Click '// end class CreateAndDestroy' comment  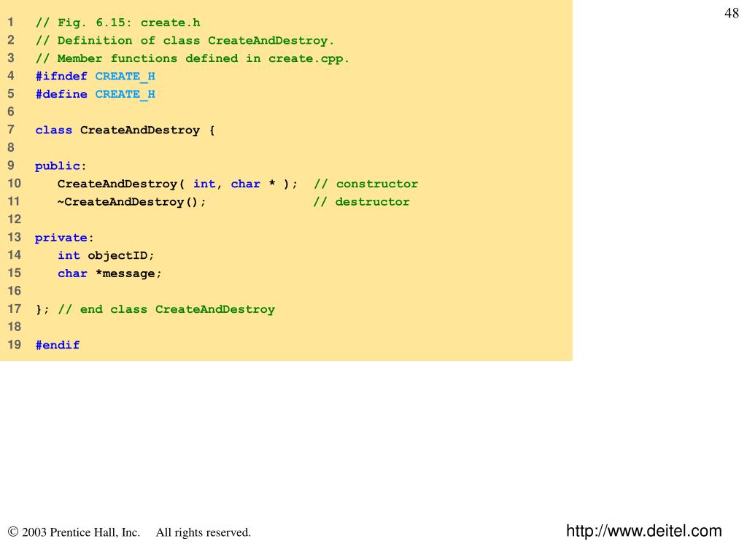coord(166,309)
